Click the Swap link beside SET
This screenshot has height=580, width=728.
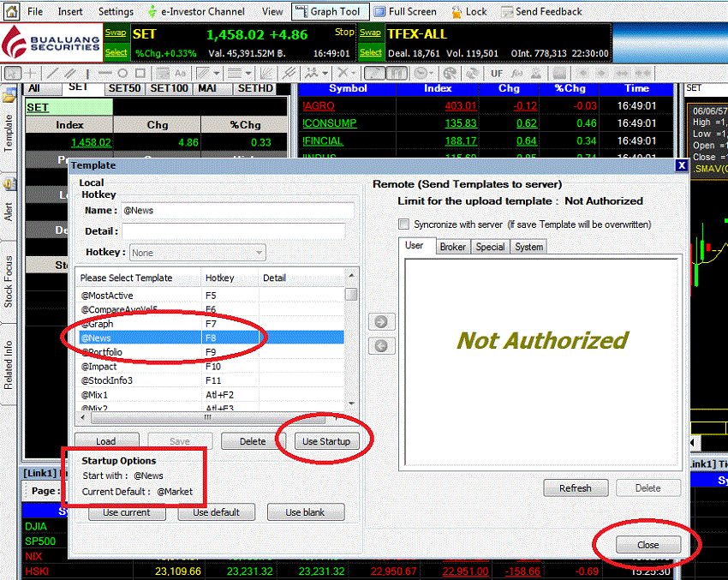116,33
